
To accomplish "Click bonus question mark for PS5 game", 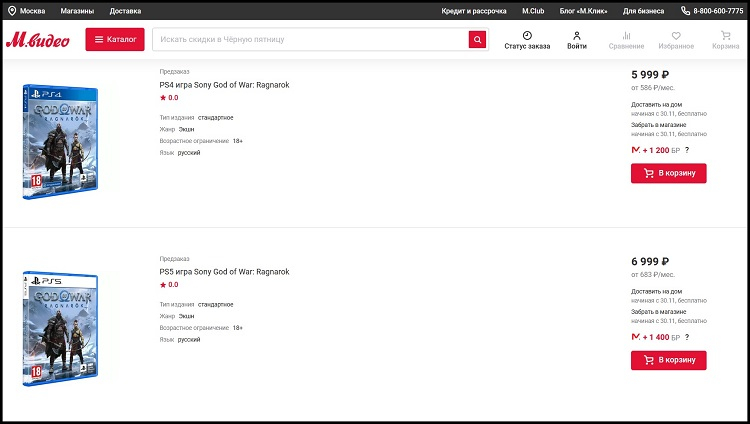I will point(687,336).
